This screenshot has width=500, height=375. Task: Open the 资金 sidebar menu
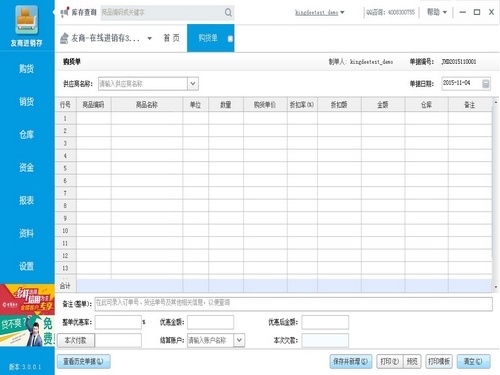(x=26, y=167)
